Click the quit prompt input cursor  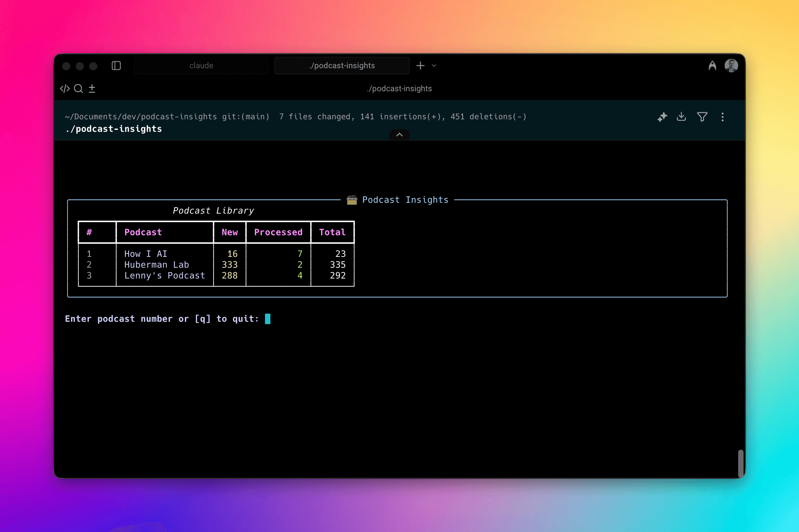click(267, 319)
